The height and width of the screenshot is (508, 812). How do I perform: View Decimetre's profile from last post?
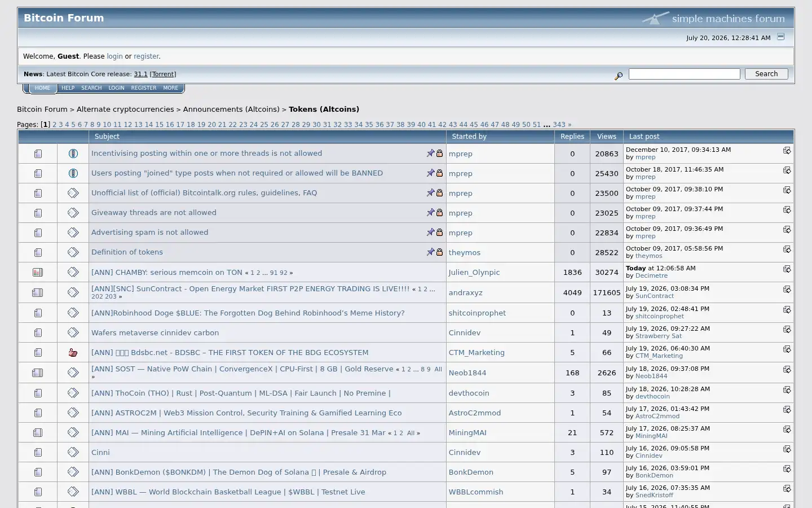point(651,275)
